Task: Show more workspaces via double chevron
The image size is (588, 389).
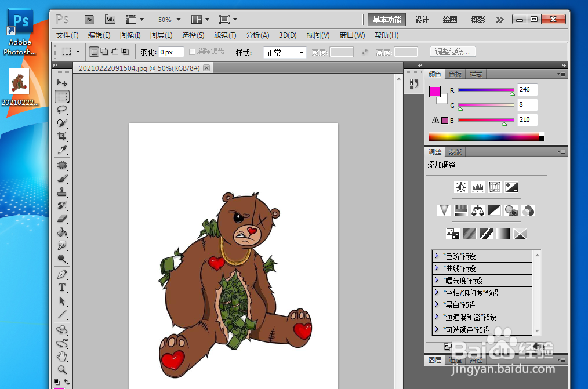Action: coord(499,20)
